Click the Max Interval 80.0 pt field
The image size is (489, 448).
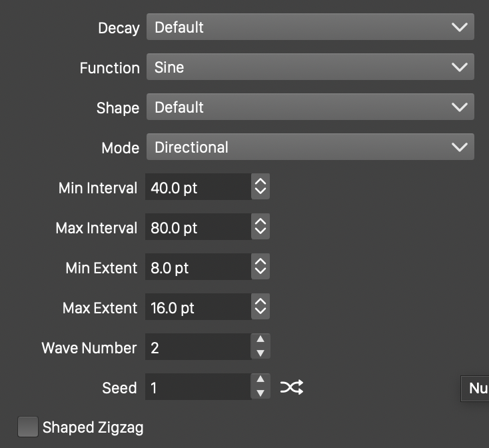point(198,227)
